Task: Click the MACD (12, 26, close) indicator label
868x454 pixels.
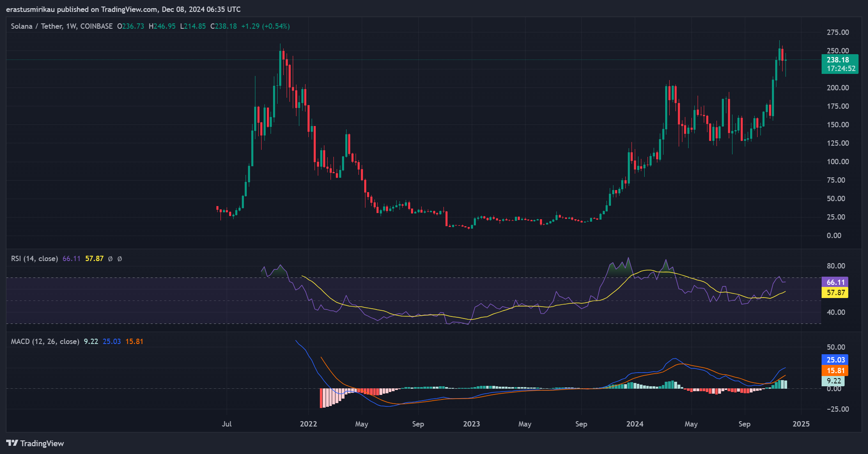Action: pos(45,342)
